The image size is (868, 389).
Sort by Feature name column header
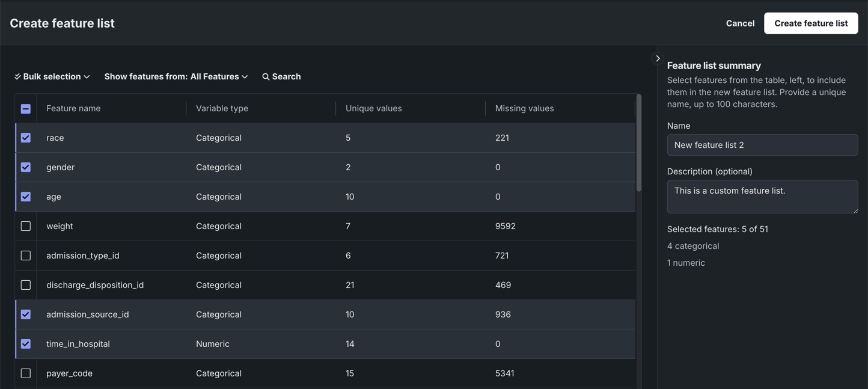[73, 109]
